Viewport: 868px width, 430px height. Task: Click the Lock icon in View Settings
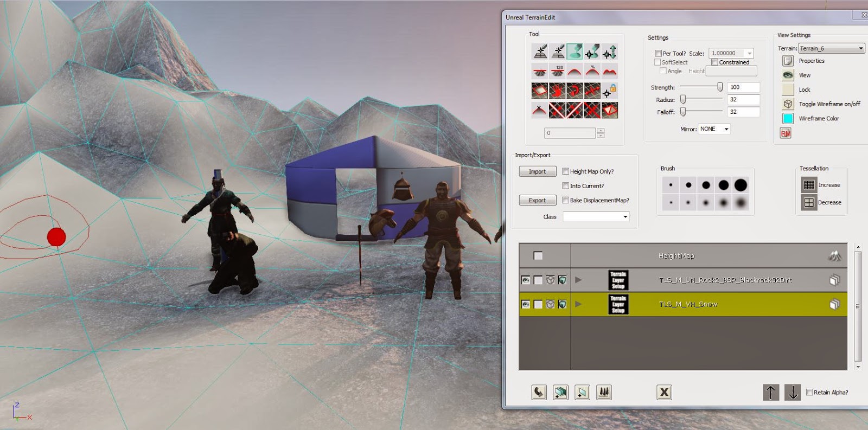click(788, 89)
